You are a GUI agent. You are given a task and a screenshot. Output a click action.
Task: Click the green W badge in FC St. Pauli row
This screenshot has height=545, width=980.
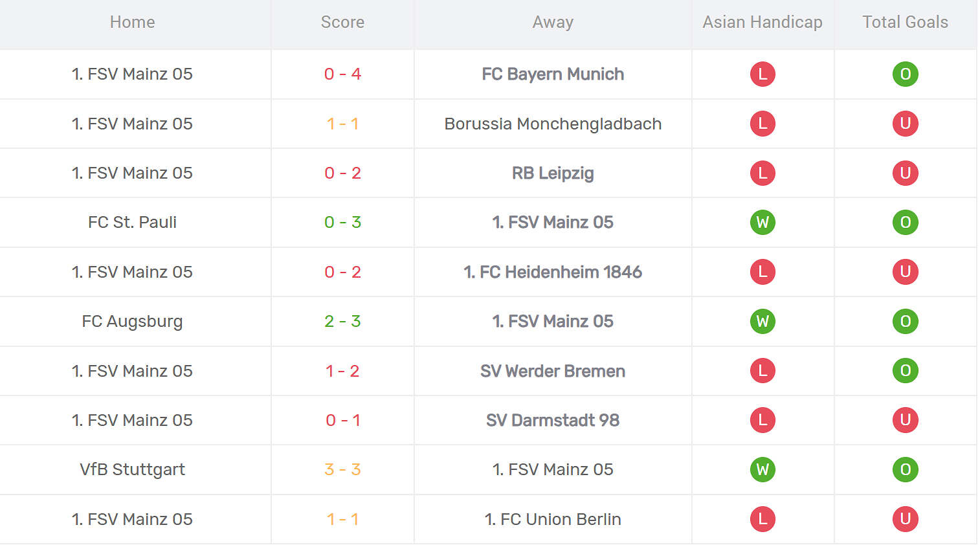(x=763, y=223)
